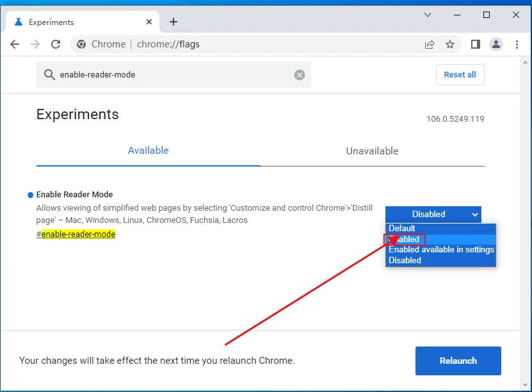This screenshot has height=392, width=532.
Task: Click the scrollbar up arrow
Action: pyautogui.click(x=525, y=62)
